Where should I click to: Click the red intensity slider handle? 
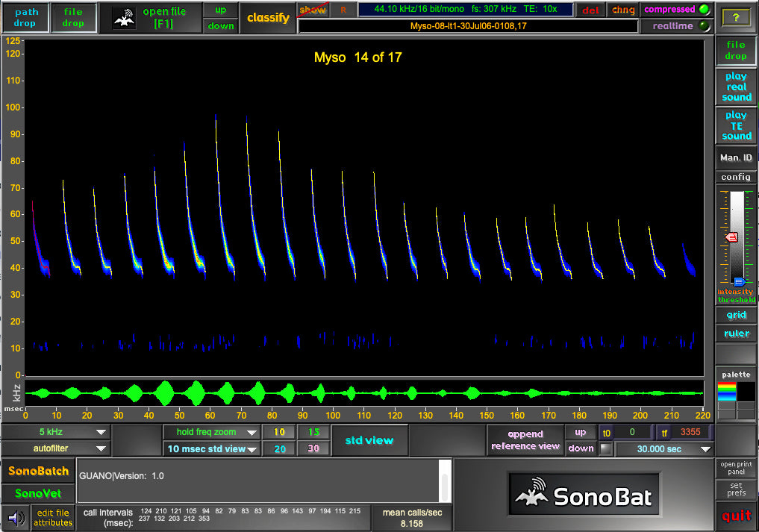coord(731,237)
